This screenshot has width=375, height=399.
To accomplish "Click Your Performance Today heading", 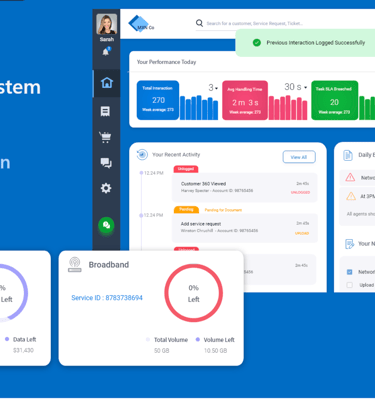I will pos(166,62).
